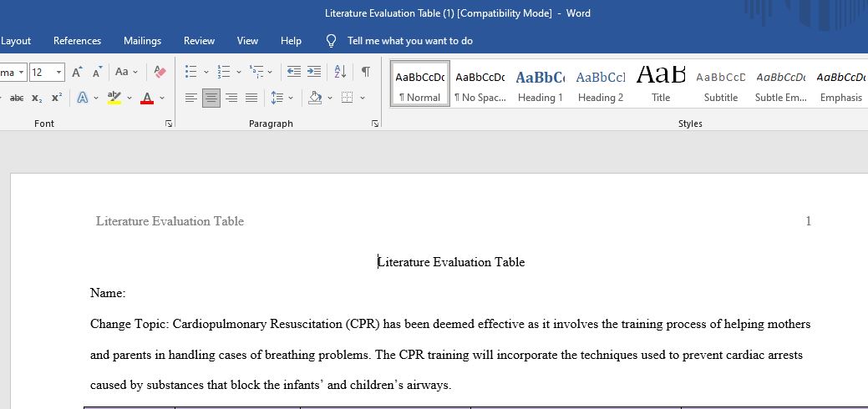Click the header text 'Literature Evaluation Table'
This screenshot has width=868, height=409.
(x=170, y=221)
